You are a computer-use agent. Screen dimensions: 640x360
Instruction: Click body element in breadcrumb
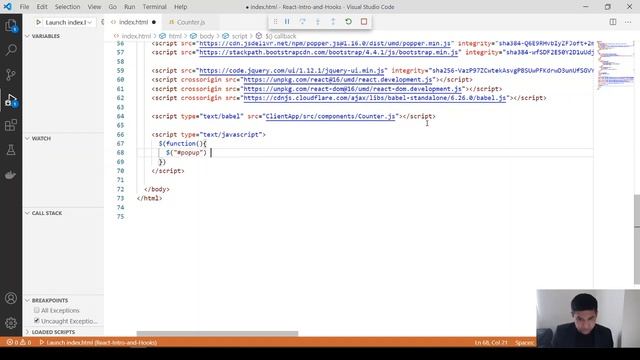(207, 36)
